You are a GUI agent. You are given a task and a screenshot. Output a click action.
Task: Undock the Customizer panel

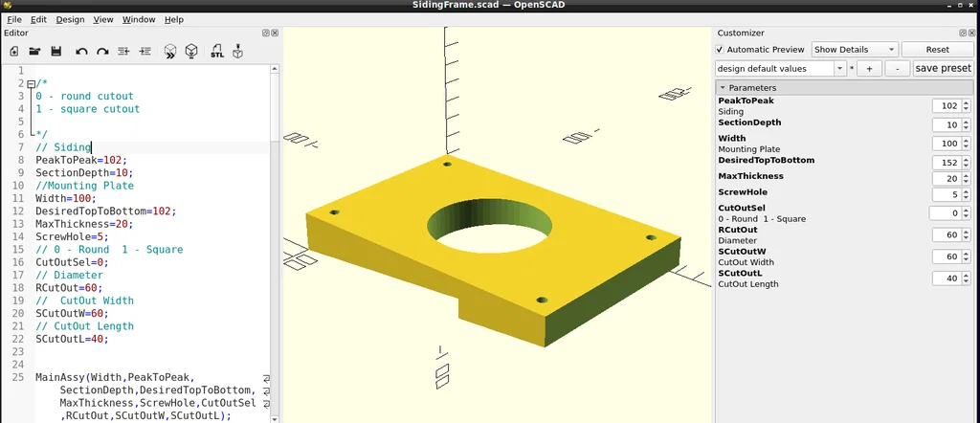[x=963, y=33]
